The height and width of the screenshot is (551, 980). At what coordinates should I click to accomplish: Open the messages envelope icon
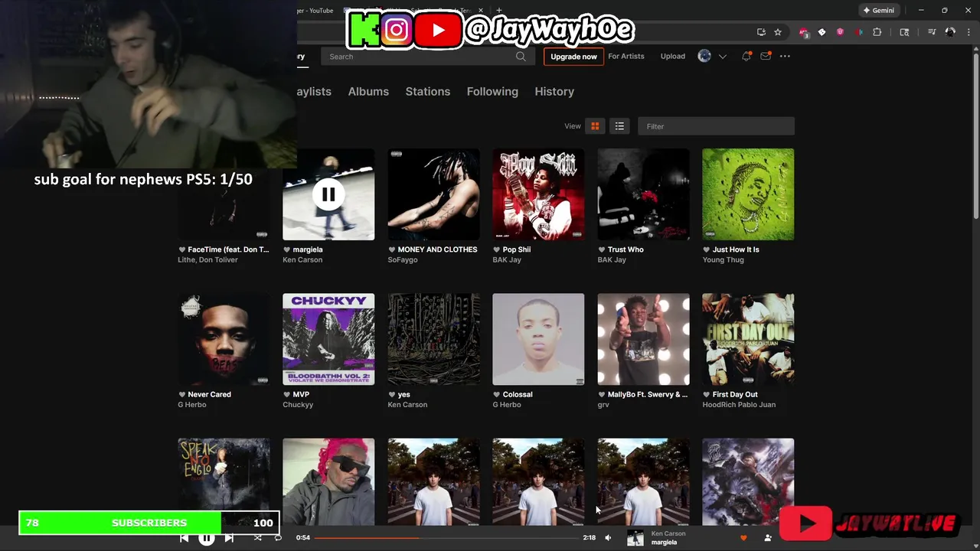click(x=765, y=57)
